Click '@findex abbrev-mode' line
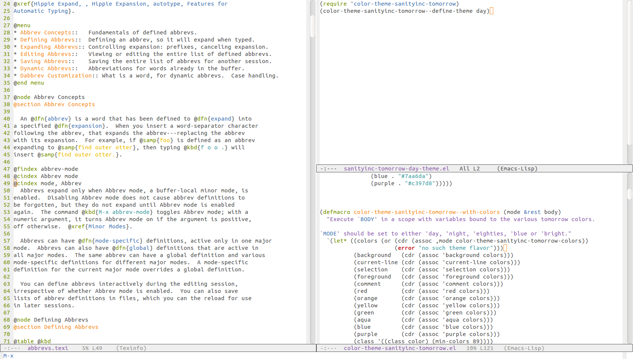The width and height of the screenshot is (635, 364). pos(46,169)
